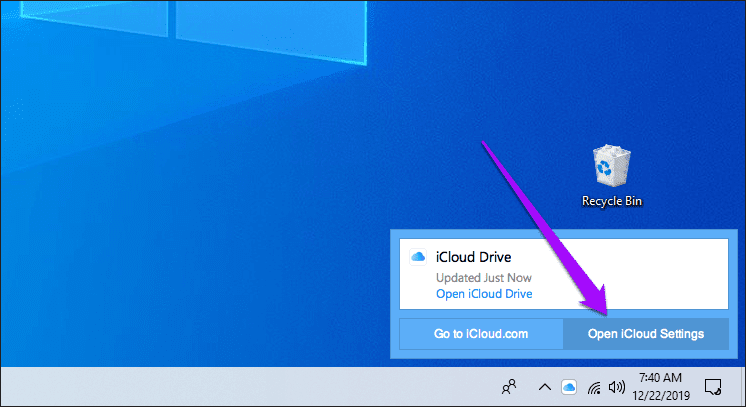Follow the Open iCloud Drive link
Viewport: 746px width, 407px height.
[x=484, y=294]
